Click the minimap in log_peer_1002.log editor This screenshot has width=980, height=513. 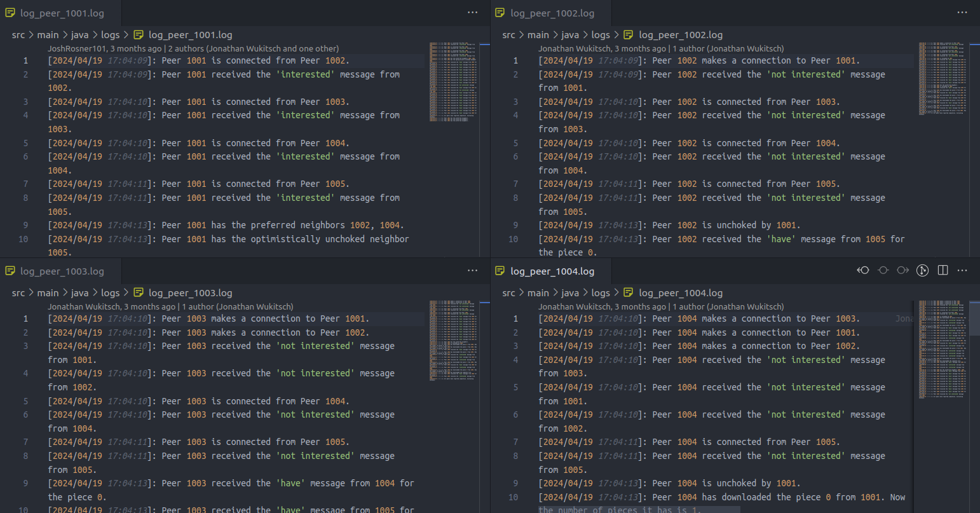click(x=943, y=79)
